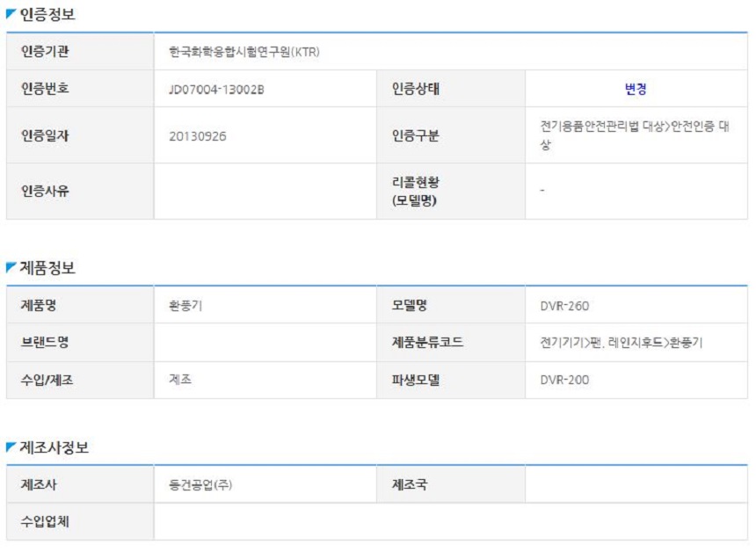Click the blue triangle icon beside 제품정보

11,267
